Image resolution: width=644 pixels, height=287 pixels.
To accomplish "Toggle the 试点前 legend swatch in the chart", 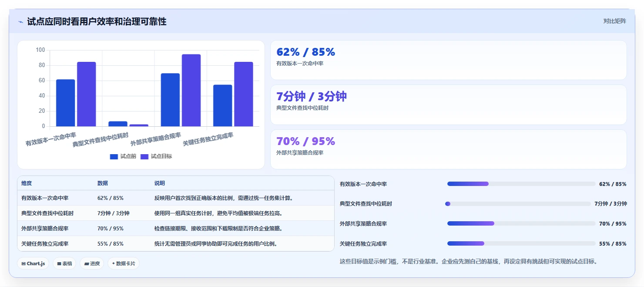I will (x=114, y=156).
